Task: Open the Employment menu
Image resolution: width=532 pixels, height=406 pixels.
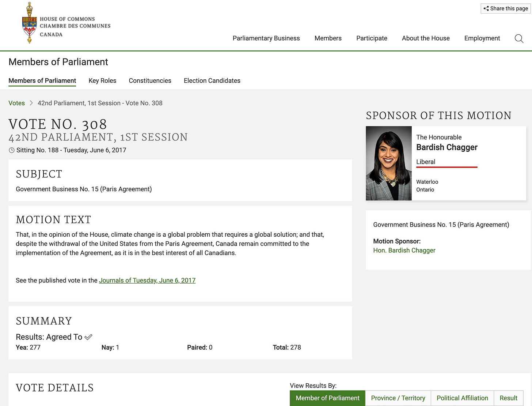Action: click(x=482, y=38)
